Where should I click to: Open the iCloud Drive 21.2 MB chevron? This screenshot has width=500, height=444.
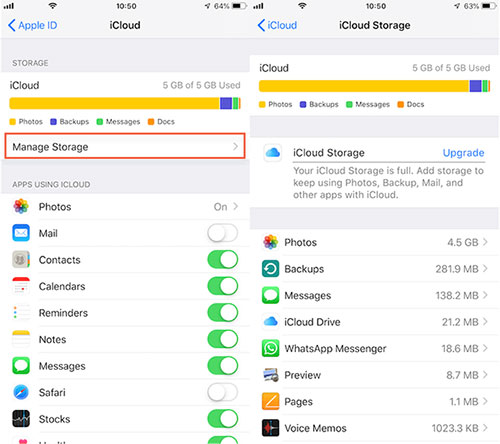point(485,322)
